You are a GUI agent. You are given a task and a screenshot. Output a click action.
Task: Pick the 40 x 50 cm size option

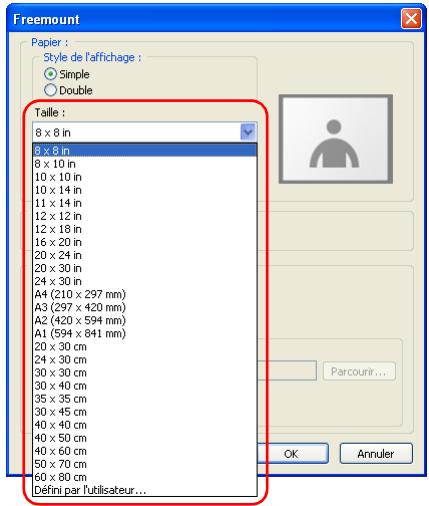tap(145, 438)
